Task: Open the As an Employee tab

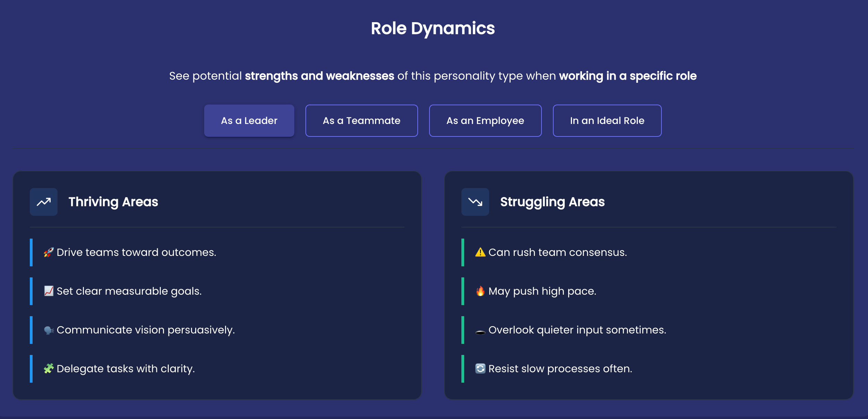Action: coord(485,121)
